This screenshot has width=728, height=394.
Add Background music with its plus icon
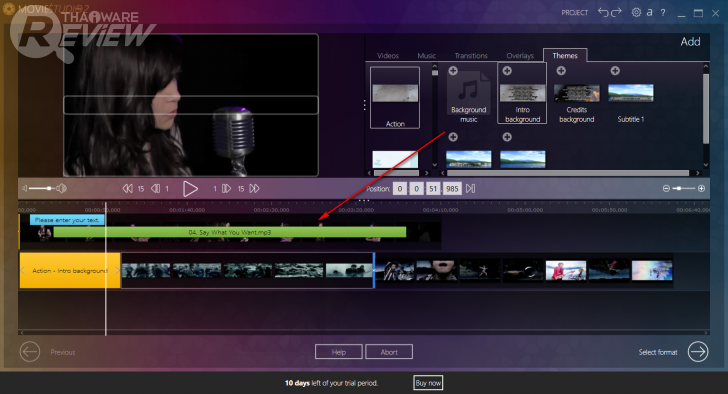click(453, 71)
